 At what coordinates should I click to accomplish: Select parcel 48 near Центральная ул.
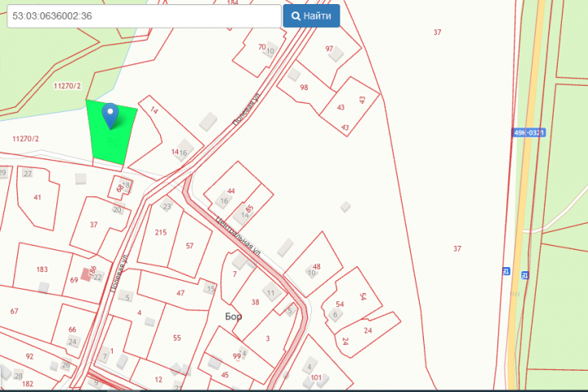pyautogui.click(x=314, y=264)
